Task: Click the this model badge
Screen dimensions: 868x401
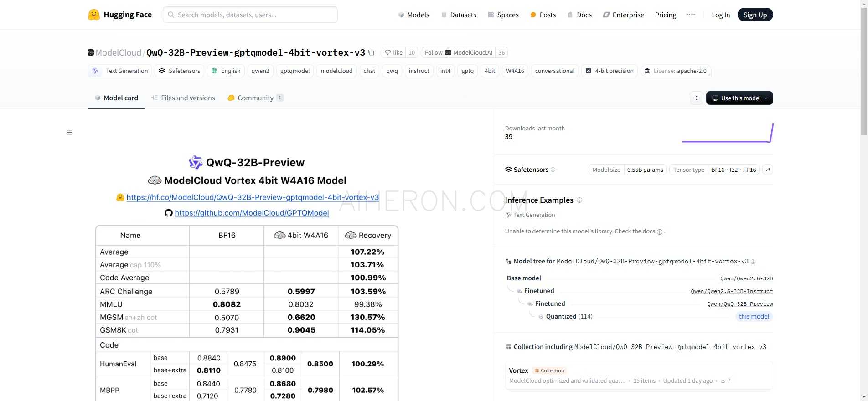Action: [x=754, y=316]
